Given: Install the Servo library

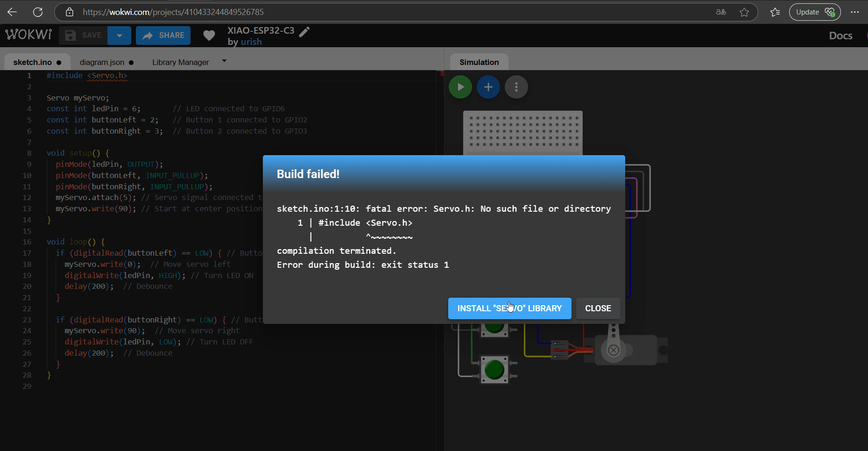Looking at the screenshot, I should point(509,308).
